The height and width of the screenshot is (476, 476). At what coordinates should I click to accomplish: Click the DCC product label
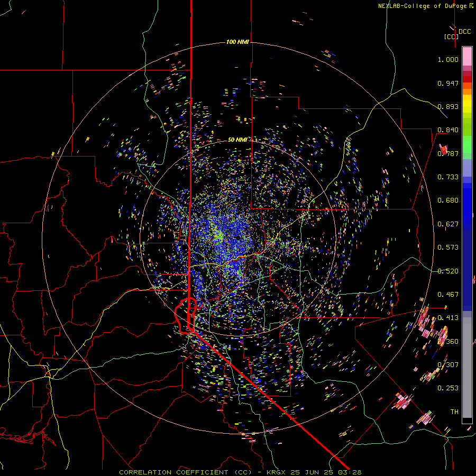click(464, 32)
